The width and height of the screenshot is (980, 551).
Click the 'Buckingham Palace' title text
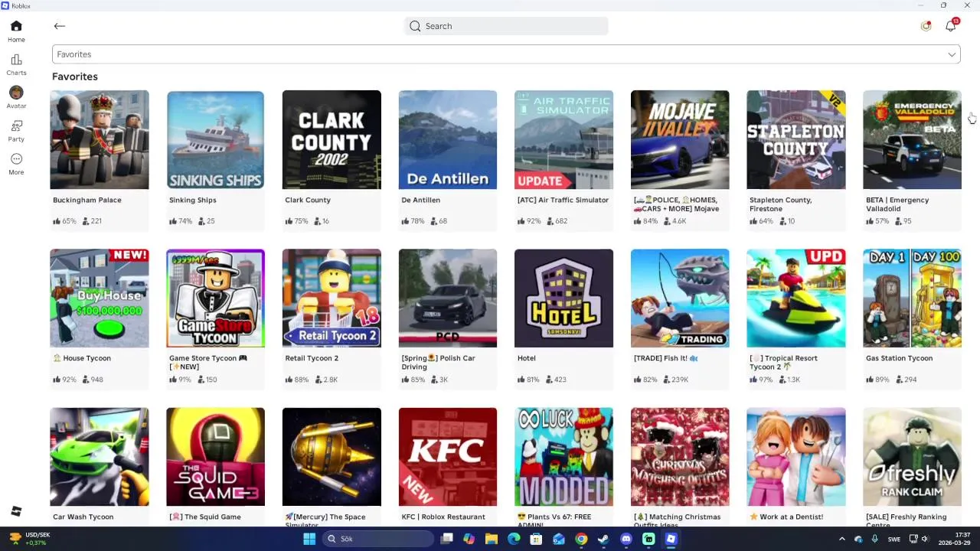[87, 200]
